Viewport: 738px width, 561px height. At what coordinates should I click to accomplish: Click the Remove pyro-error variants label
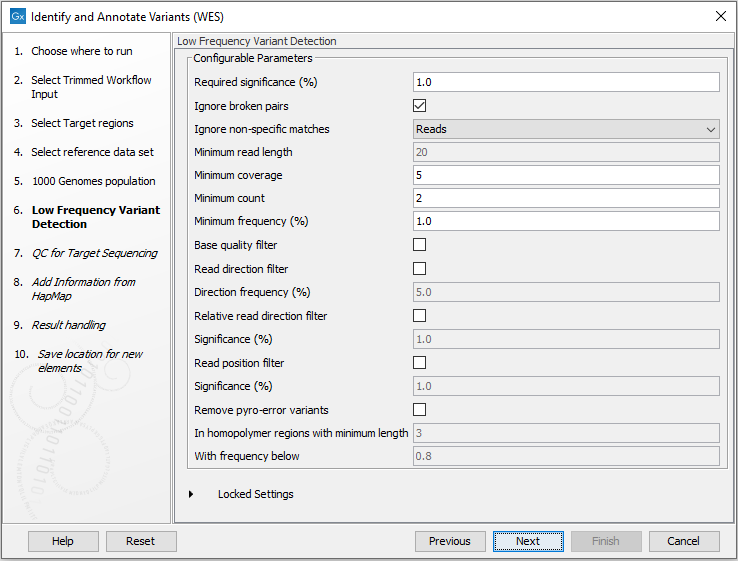tap(261, 410)
